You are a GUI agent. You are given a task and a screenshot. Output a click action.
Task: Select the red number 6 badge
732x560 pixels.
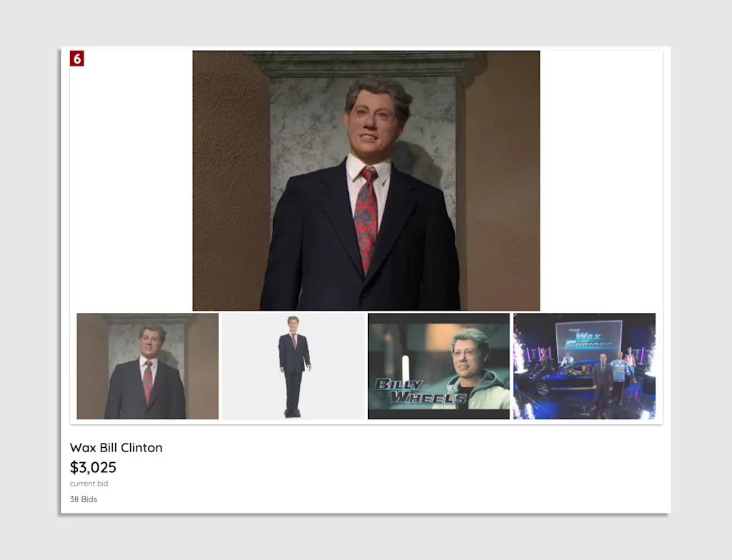tap(79, 59)
